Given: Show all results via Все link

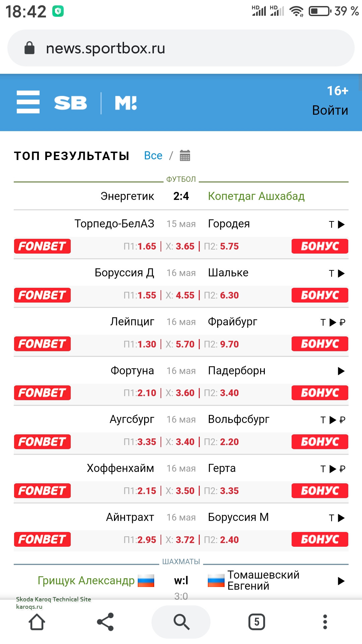Looking at the screenshot, I should [153, 156].
